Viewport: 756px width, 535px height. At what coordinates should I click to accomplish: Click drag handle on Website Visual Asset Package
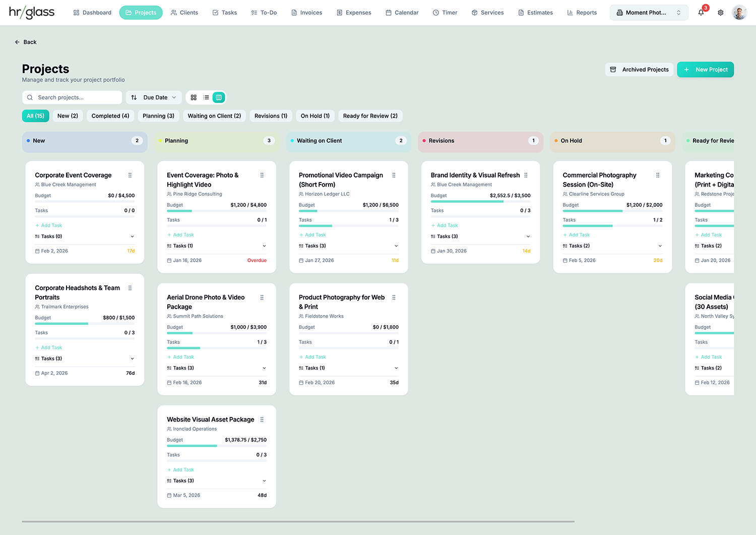coord(262,420)
